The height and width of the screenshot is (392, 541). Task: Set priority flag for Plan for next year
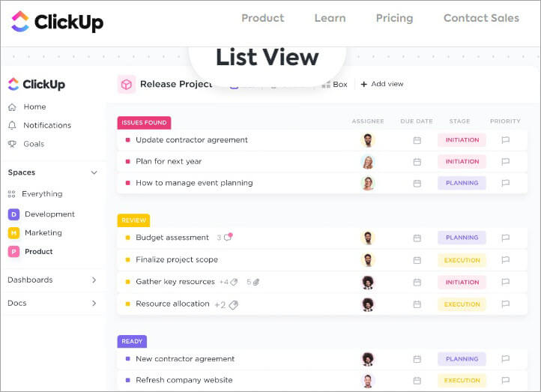pos(506,161)
